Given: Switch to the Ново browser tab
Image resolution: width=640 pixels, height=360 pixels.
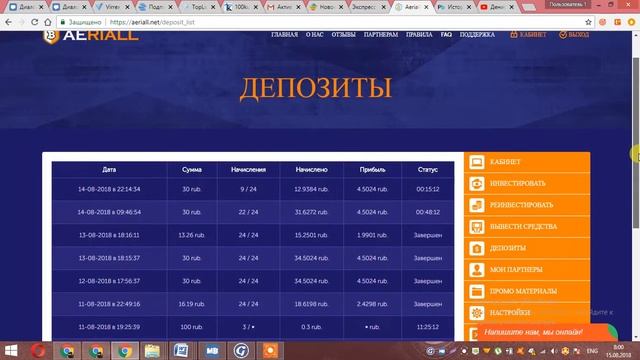Looking at the screenshot, I should click(x=327, y=7).
